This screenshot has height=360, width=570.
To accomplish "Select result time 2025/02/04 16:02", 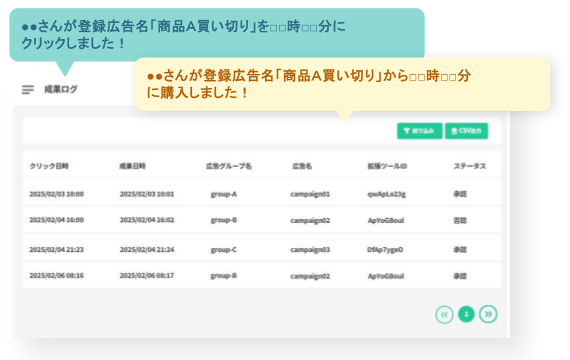I will [147, 220].
